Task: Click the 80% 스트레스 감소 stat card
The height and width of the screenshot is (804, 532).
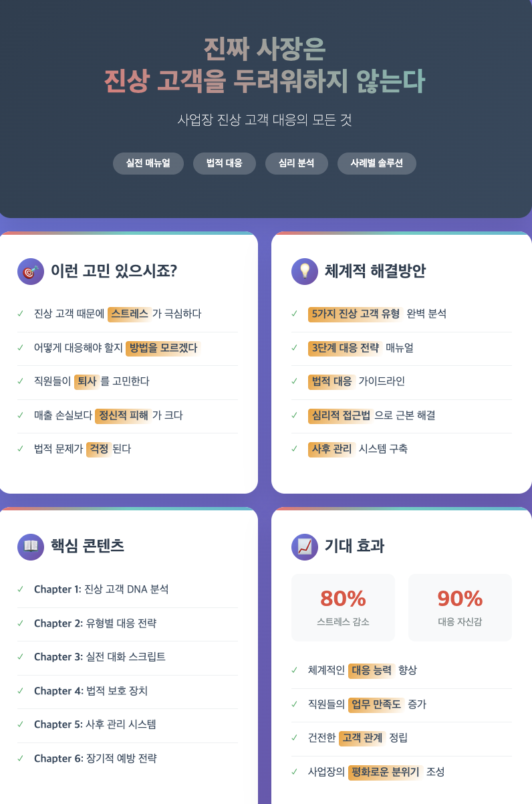Action: click(x=343, y=607)
